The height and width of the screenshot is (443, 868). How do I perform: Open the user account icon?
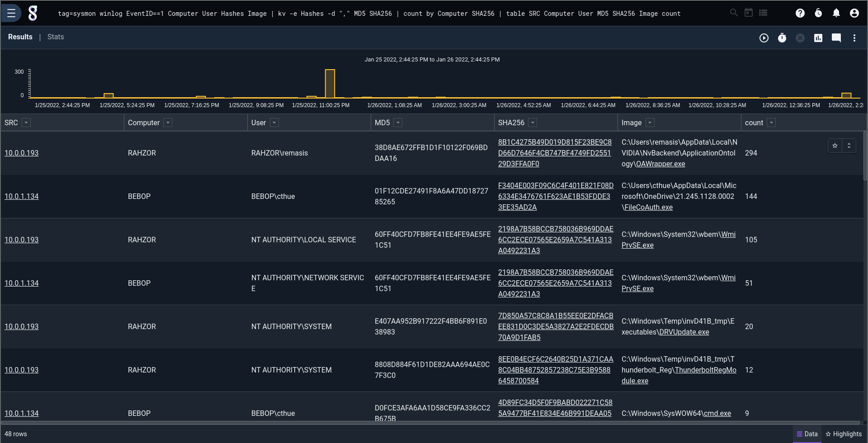(854, 13)
